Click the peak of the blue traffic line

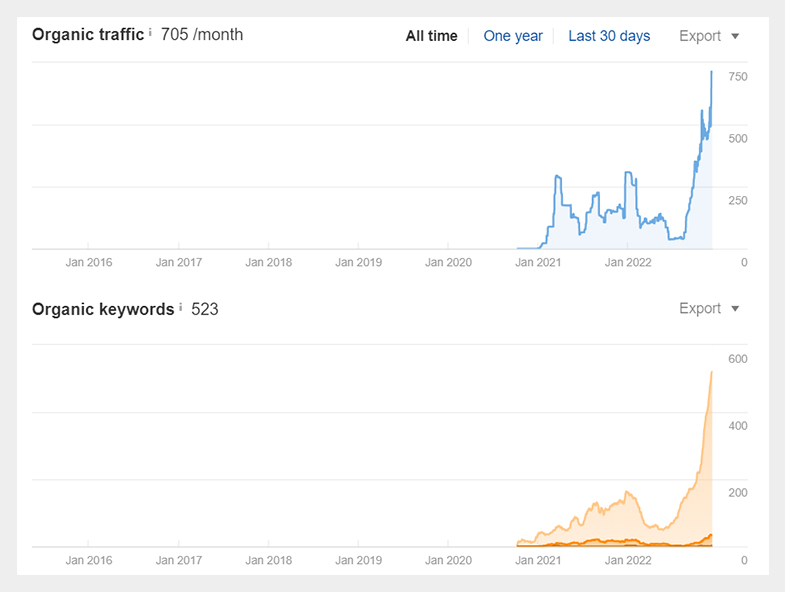click(711, 72)
